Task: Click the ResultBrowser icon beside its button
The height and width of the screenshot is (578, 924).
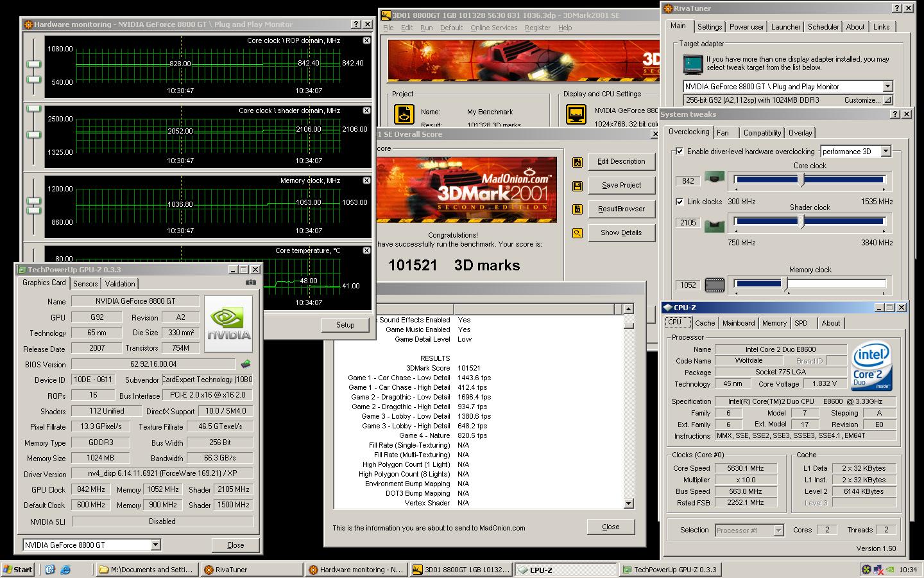Action: pyautogui.click(x=577, y=209)
